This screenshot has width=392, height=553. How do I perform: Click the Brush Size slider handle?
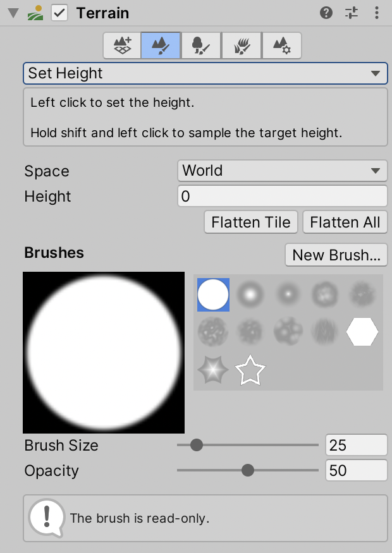197,445
